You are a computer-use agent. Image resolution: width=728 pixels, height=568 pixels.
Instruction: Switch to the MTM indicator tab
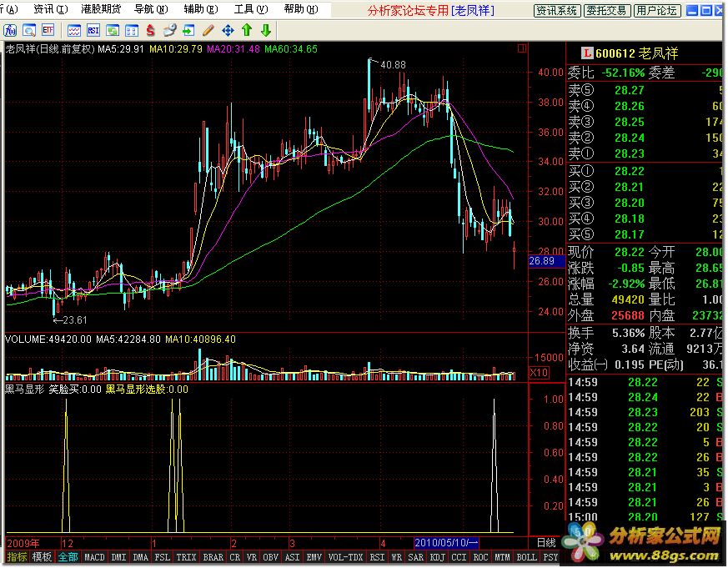502,557
